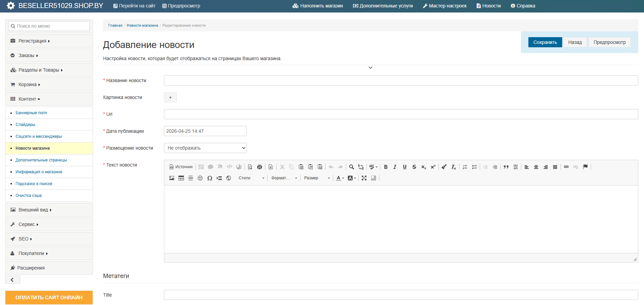The image size is (644, 305).
Task: Follow the Новости магазина breadcrumb link
Action: (142, 25)
